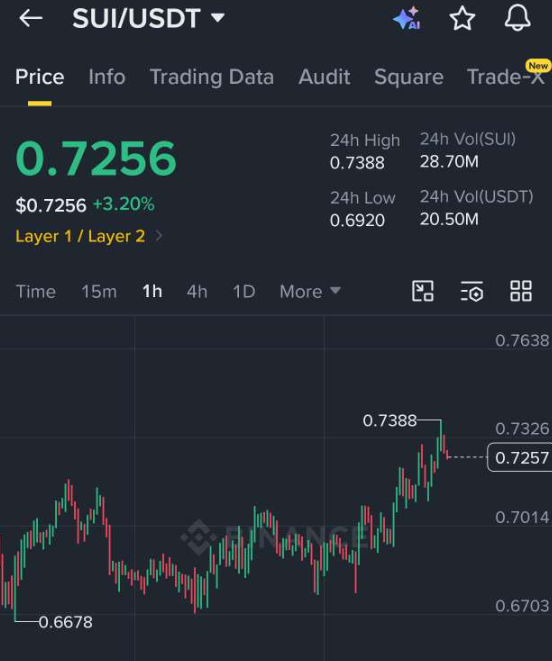The width and height of the screenshot is (552, 661).
Task: Add SUI/USDT to favorites with star icon
Action: tap(462, 18)
